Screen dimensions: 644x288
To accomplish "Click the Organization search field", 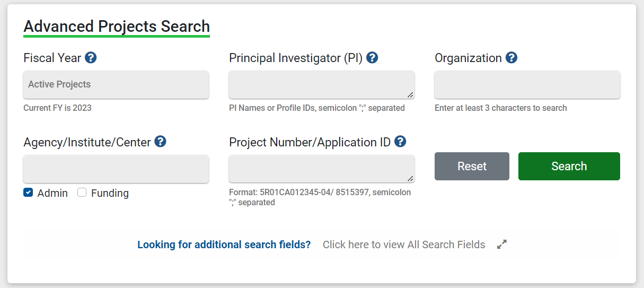I will 527,85.
